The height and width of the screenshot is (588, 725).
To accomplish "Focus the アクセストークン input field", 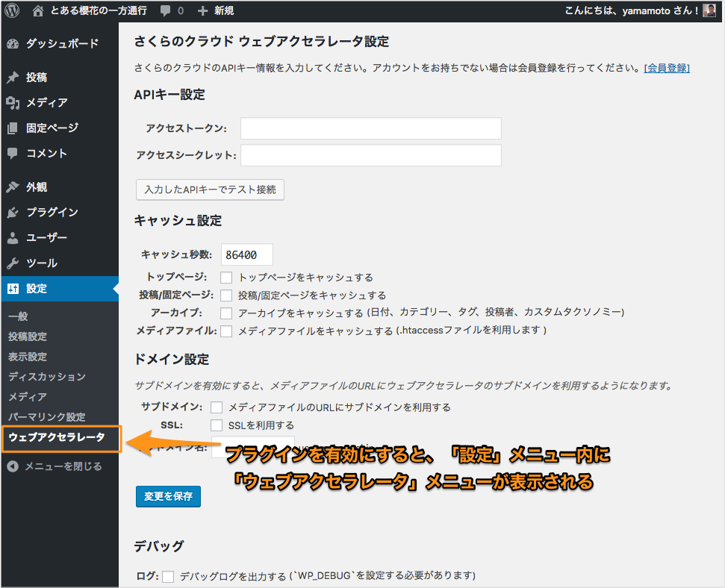I will [371, 128].
